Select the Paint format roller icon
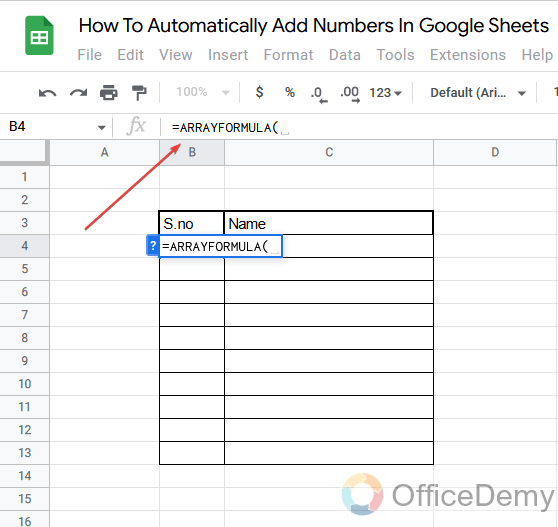This screenshot has width=558, height=527. tap(139, 93)
